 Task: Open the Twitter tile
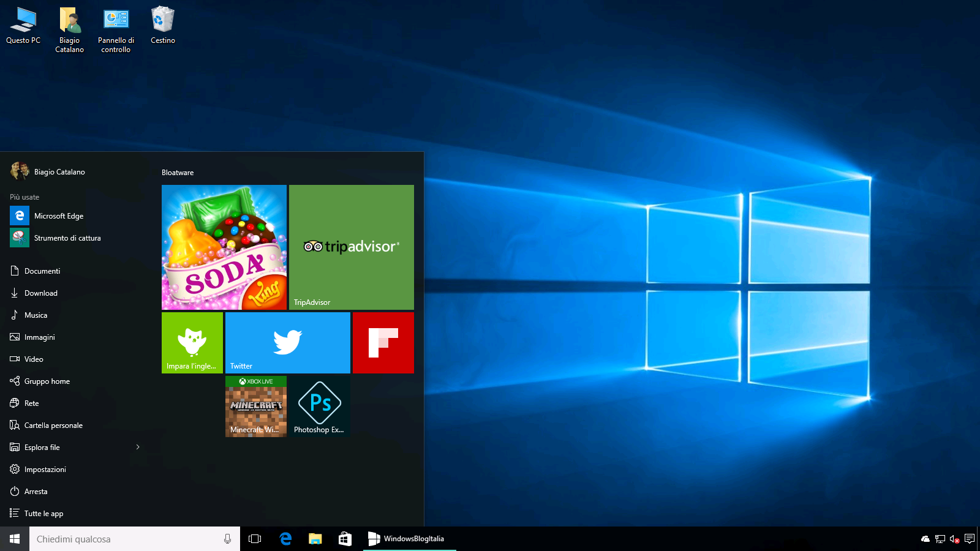pos(288,343)
